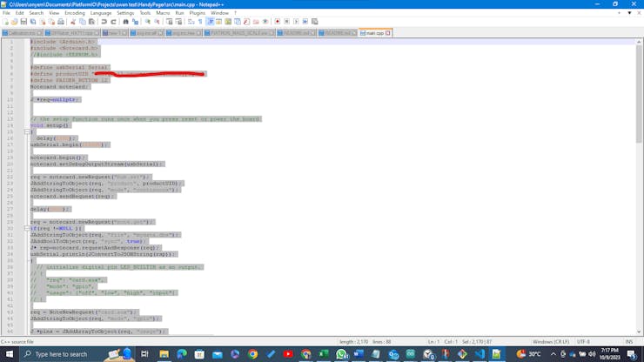Click Save recorded macro icon
Screen dimensions: 644x362
click(315, 22)
